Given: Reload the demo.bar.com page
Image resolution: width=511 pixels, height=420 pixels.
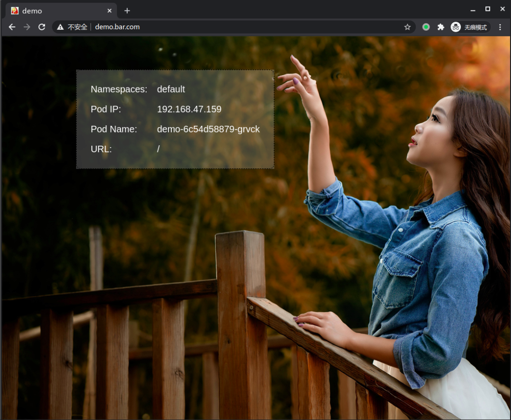Looking at the screenshot, I should (42, 27).
